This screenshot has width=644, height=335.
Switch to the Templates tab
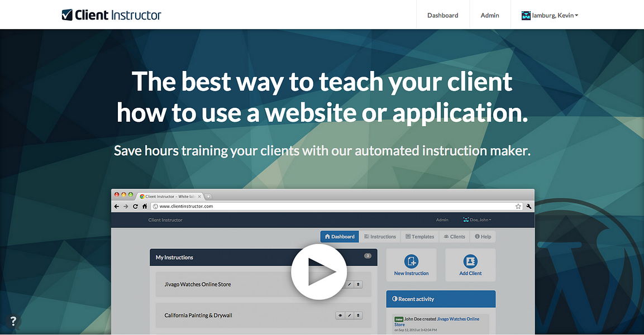pyautogui.click(x=419, y=236)
